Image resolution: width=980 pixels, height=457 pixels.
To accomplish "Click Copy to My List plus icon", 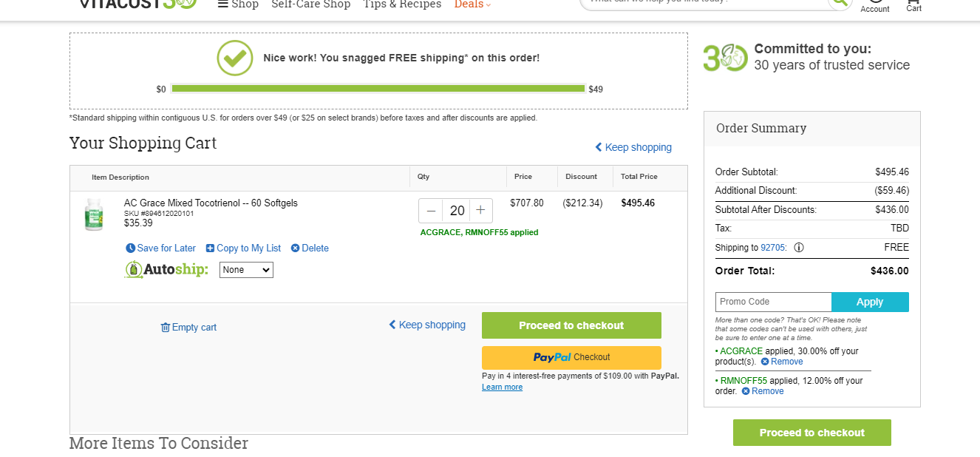I will [210, 248].
